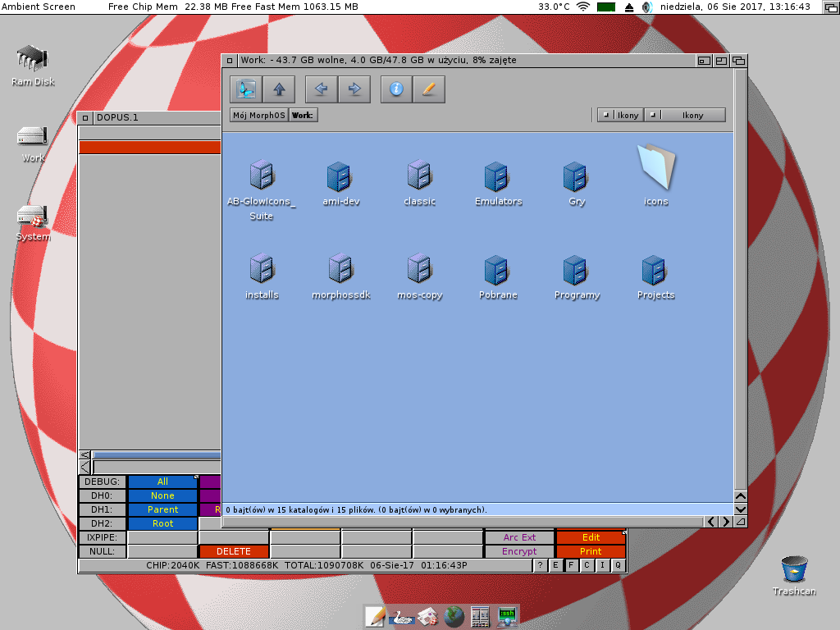The image size is (840, 630).
Task: Select the Ram Disk desktop icon
Action: coord(33,66)
